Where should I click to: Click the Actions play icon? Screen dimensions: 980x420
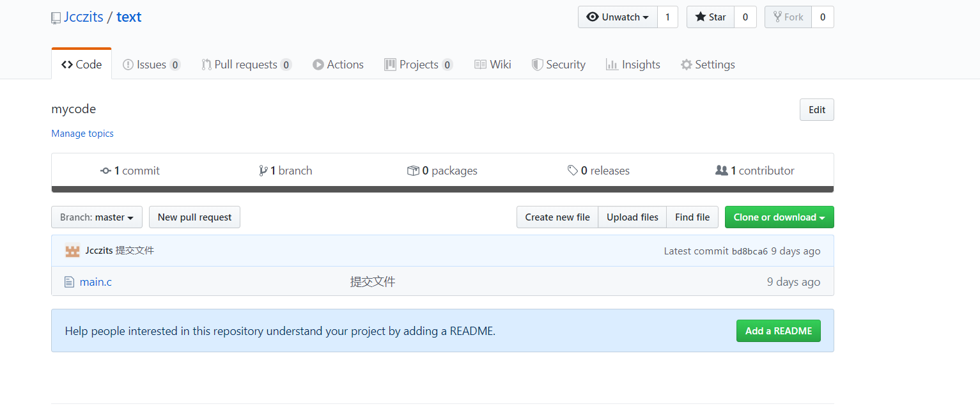point(318,65)
